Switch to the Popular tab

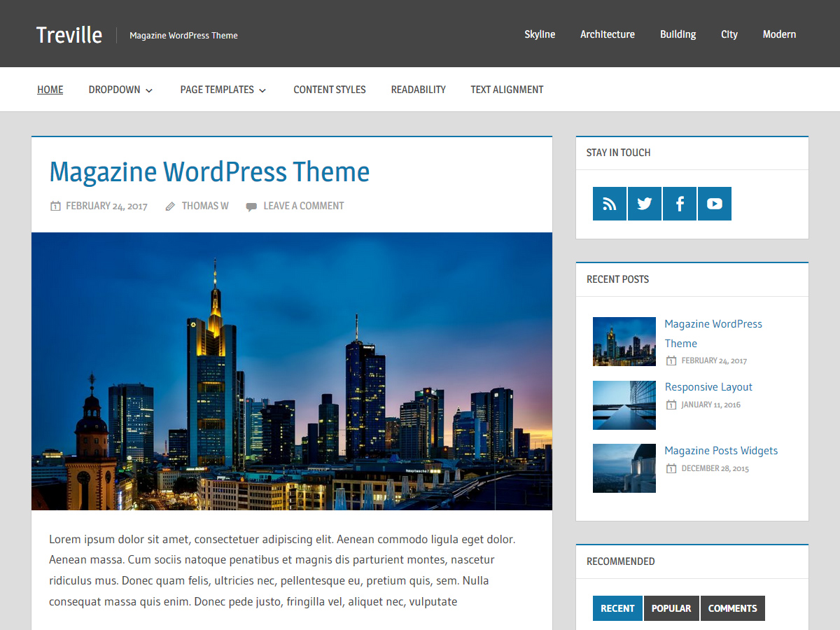point(671,608)
